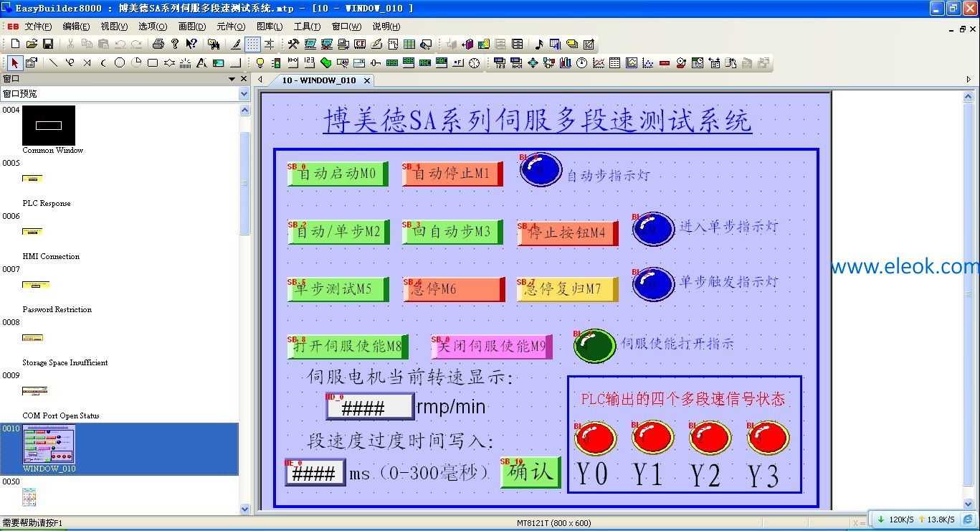The height and width of the screenshot is (531, 980).
Task: Select the 打开伺服使能M8 button object
Action: point(348,347)
